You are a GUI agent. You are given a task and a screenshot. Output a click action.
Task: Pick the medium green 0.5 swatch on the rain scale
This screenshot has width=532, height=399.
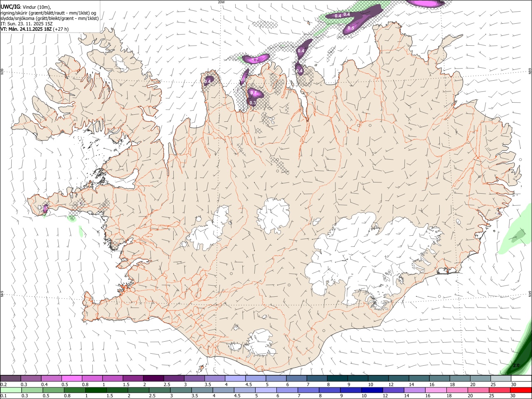coord(53,390)
